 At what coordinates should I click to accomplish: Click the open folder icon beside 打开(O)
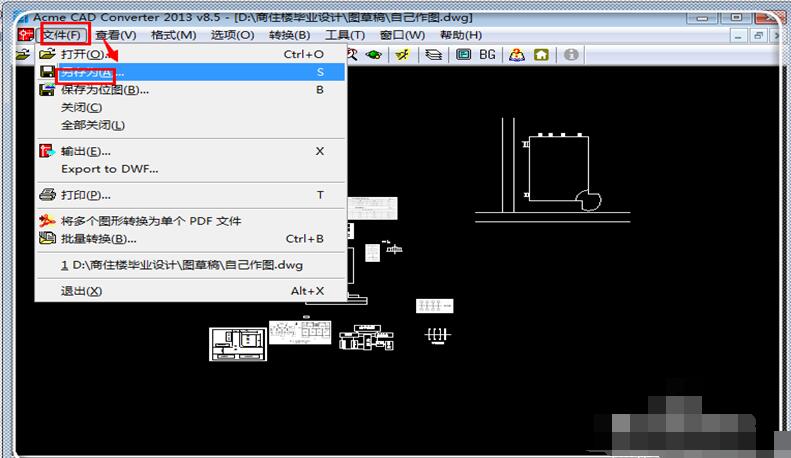(x=47, y=53)
